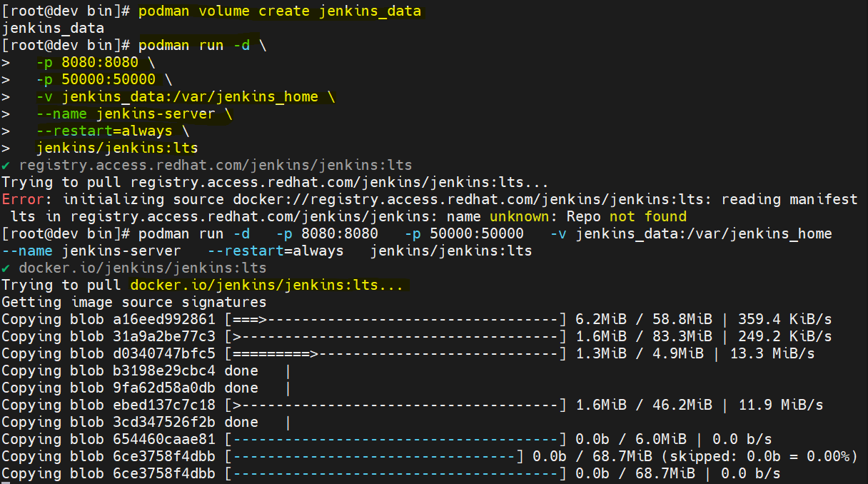Click the '1.6MiB / 46.2MiB' transfer size
This screenshot has height=484, width=868.
tap(643, 405)
